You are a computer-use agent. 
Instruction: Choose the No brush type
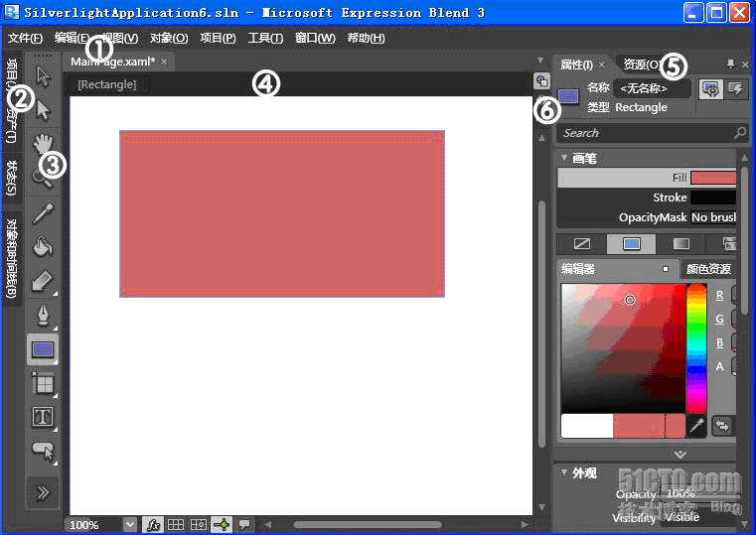point(582,244)
